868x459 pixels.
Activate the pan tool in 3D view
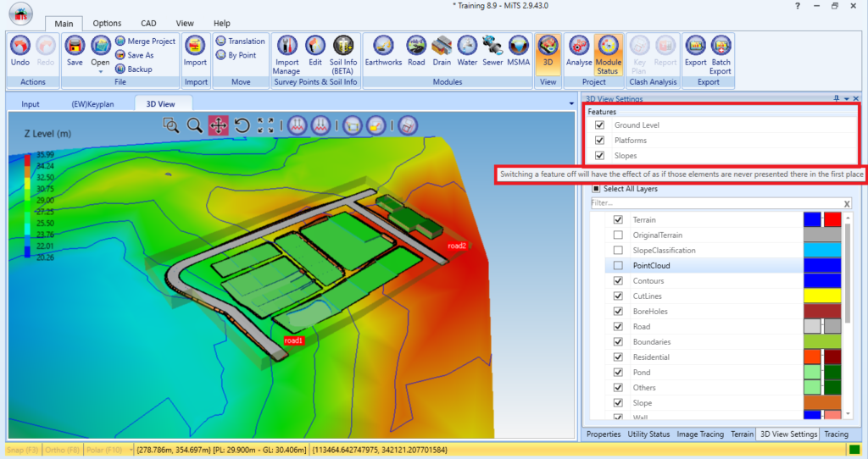(218, 125)
